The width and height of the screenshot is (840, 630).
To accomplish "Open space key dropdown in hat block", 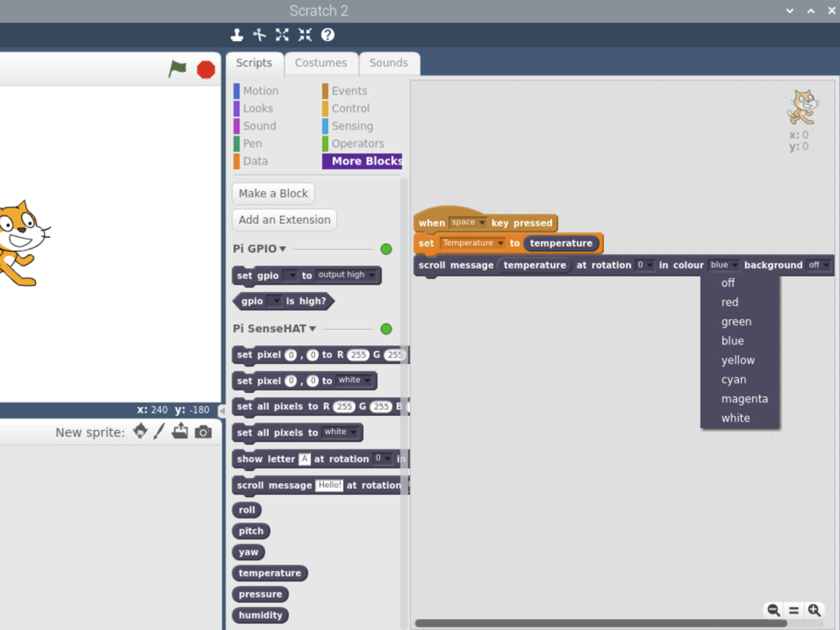I will [468, 222].
